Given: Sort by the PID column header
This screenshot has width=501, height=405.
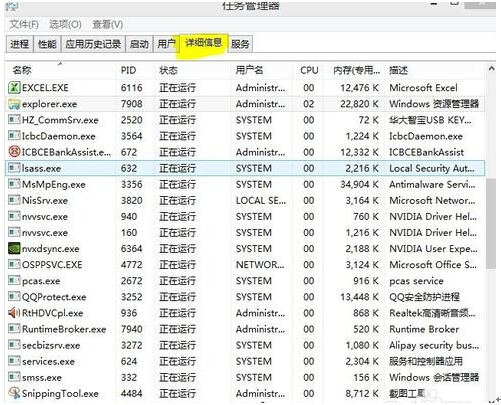Looking at the screenshot, I should [135, 70].
